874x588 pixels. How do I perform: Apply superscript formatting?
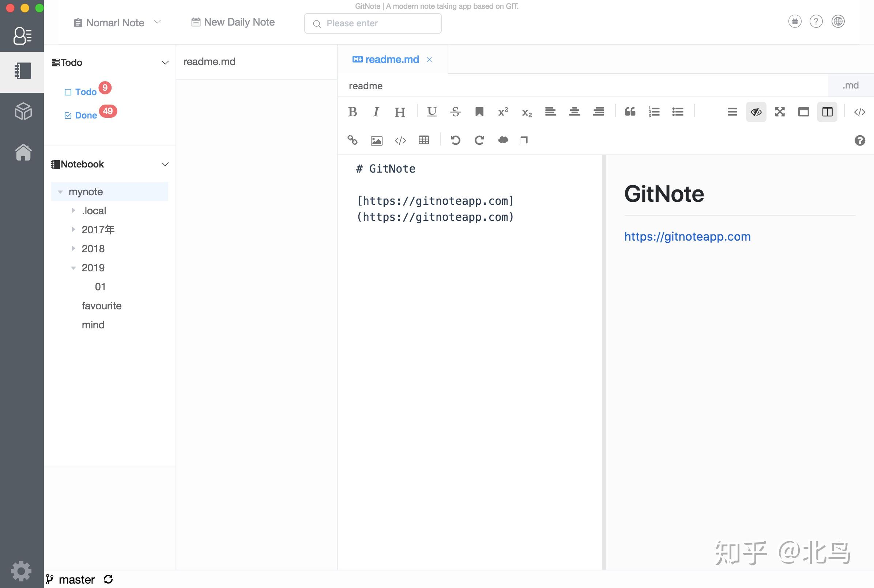coord(502,112)
